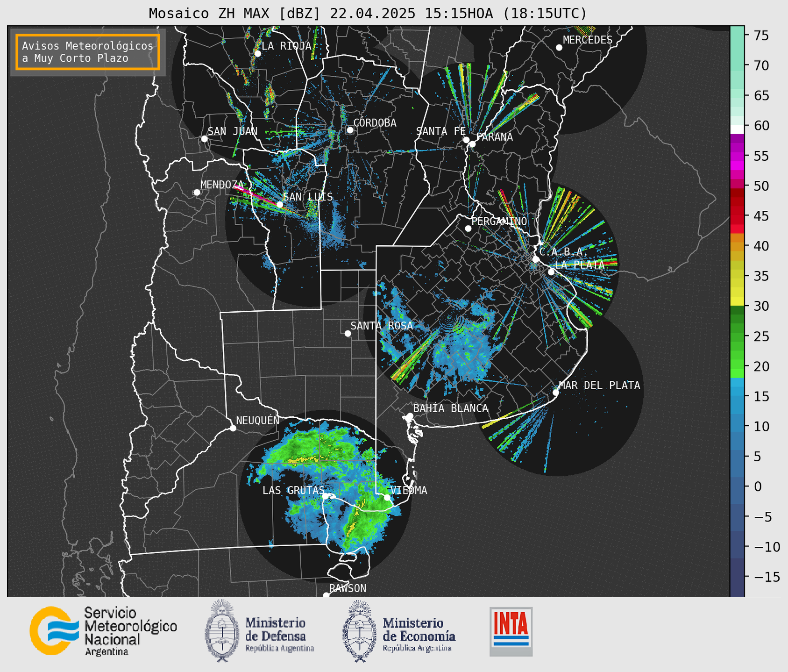Click the MENDOZA label text

(x=222, y=185)
